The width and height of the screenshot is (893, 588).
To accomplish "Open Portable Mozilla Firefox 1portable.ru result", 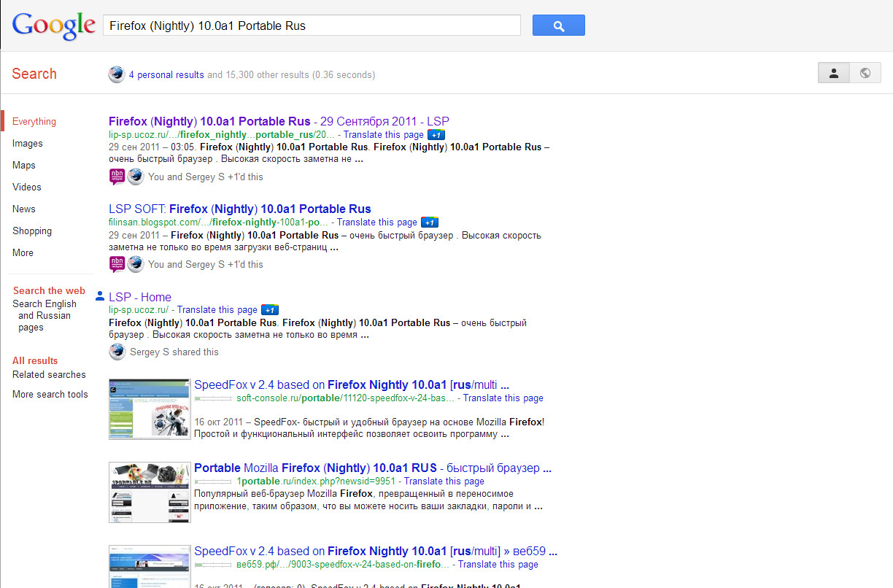I will (x=373, y=468).
